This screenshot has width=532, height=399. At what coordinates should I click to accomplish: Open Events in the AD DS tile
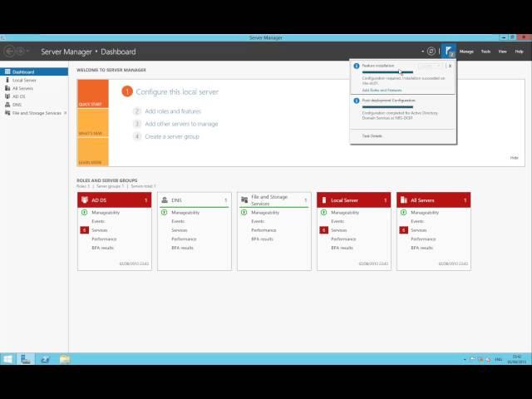(98, 221)
